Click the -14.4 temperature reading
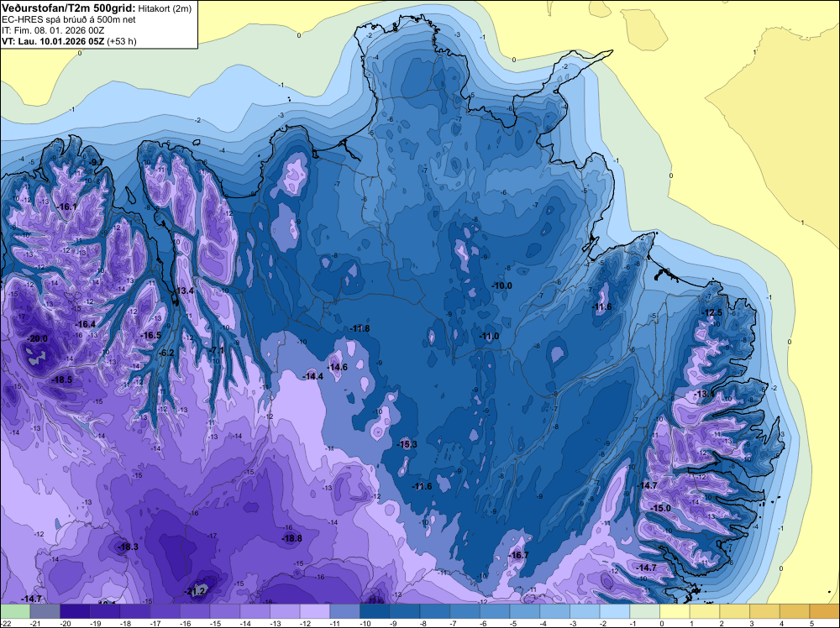This screenshot has height=628, width=840. [x=313, y=376]
